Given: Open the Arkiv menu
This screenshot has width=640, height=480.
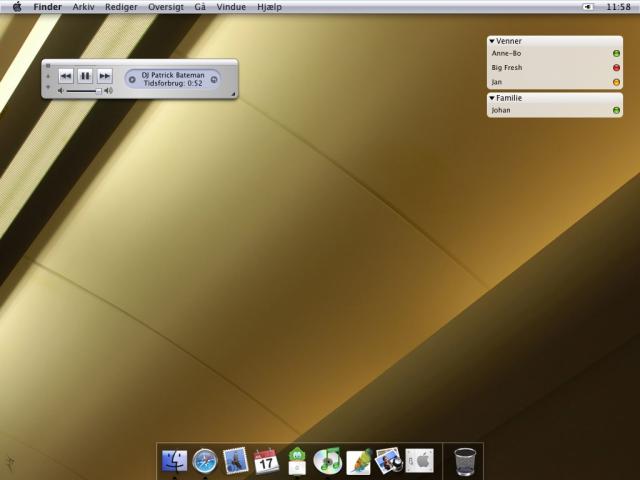Looking at the screenshot, I should [83, 7].
